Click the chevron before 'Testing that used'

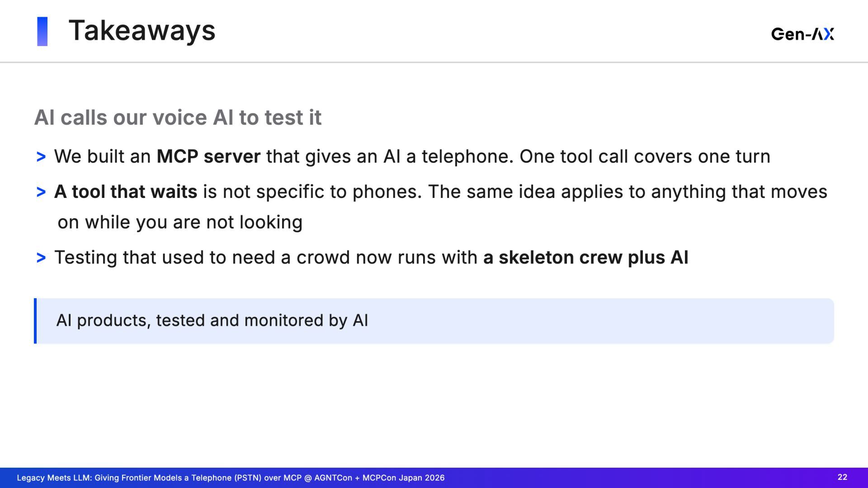pos(41,258)
